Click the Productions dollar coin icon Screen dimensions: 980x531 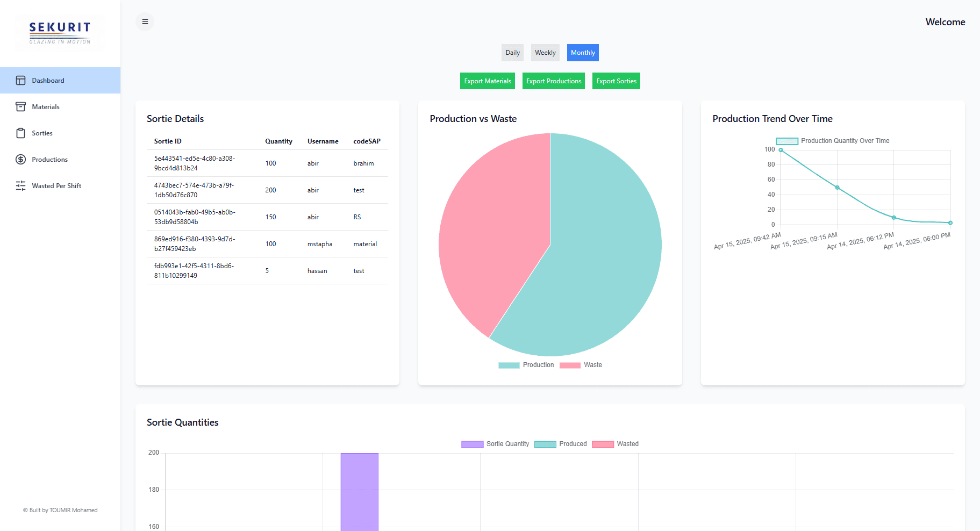[20, 160]
